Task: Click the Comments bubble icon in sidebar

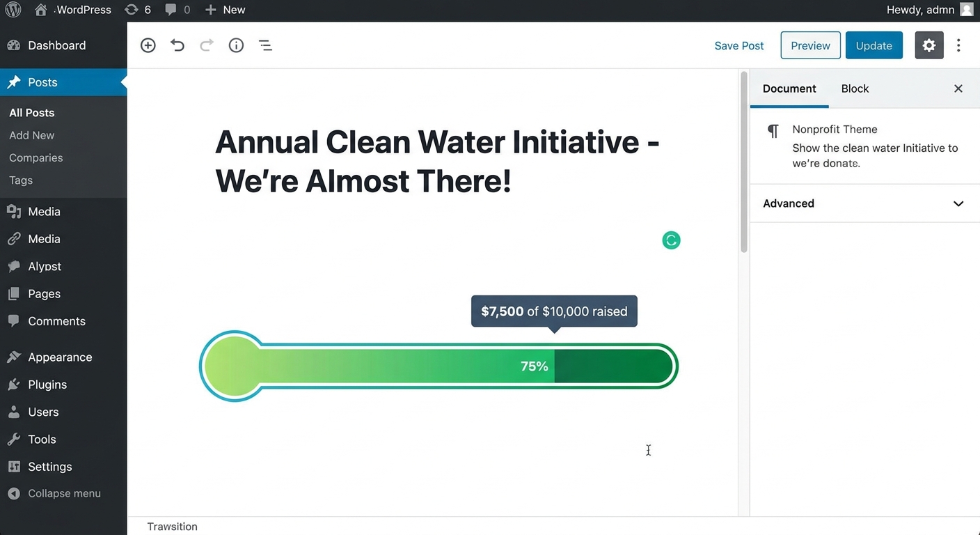Action: coord(14,321)
